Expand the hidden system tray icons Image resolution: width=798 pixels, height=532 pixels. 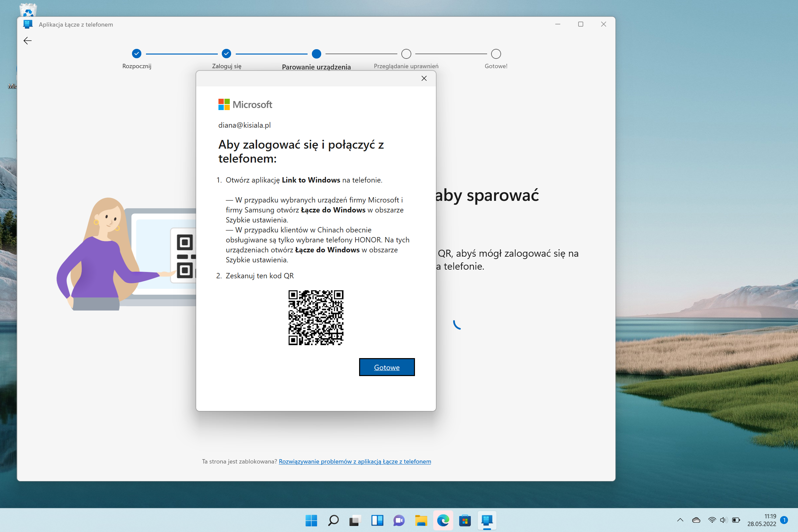click(680, 520)
